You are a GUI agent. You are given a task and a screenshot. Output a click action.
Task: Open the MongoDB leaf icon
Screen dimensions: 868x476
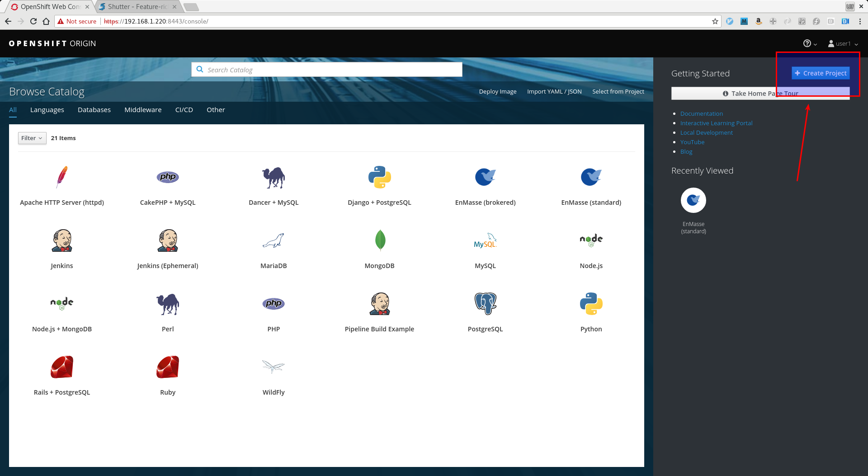coord(380,240)
